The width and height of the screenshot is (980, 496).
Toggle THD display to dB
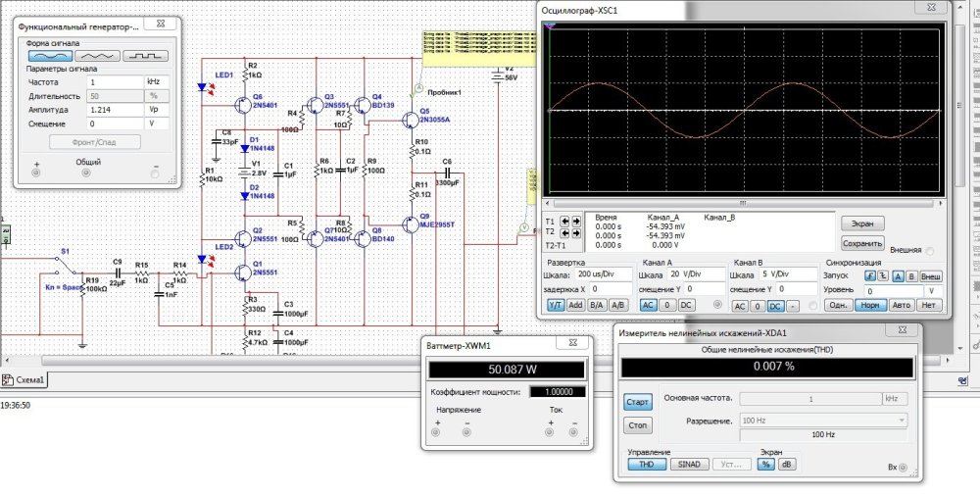[x=785, y=464]
